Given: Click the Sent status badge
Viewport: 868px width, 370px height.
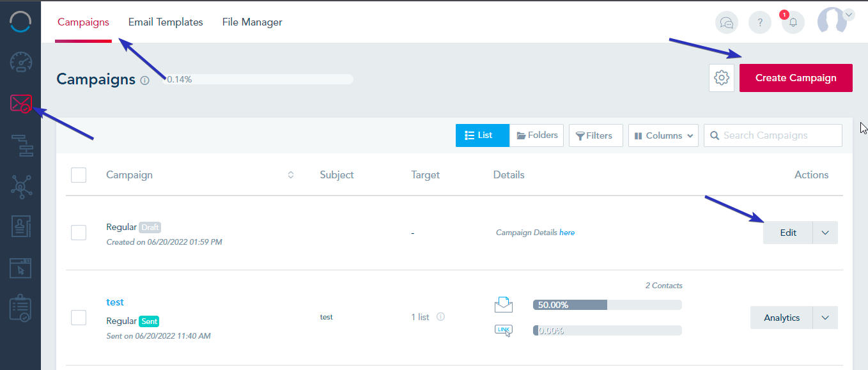Looking at the screenshot, I should (149, 321).
